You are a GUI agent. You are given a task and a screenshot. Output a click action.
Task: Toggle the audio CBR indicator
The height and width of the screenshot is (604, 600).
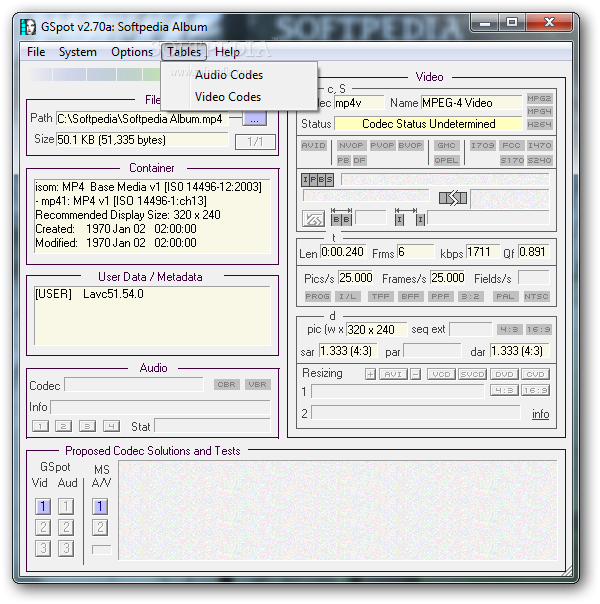pos(226,384)
